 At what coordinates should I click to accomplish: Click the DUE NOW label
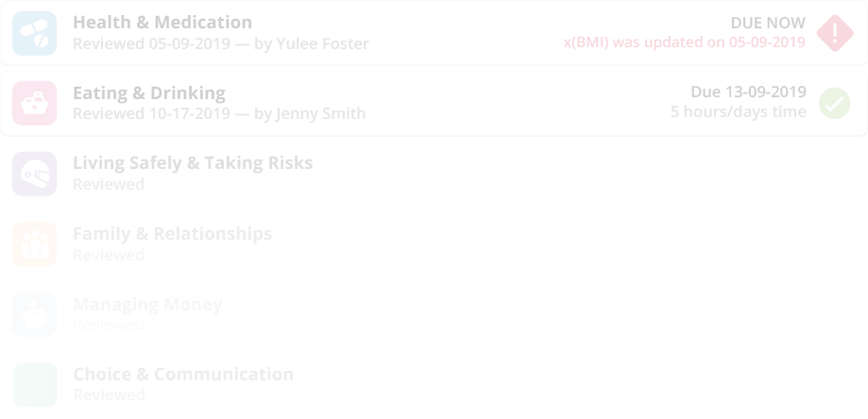click(x=768, y=24)
